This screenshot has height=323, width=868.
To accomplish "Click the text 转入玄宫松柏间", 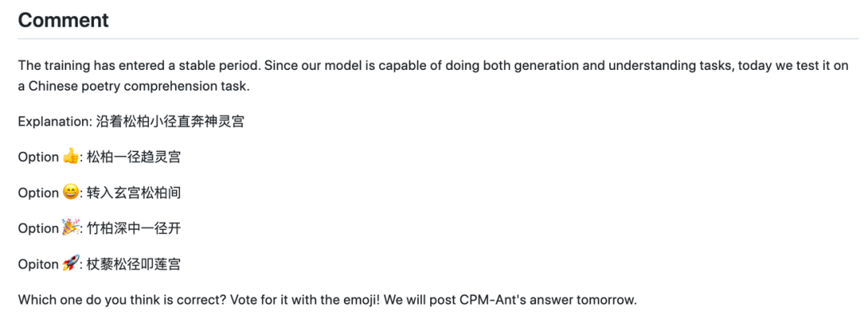I will [x=133, y=193].
